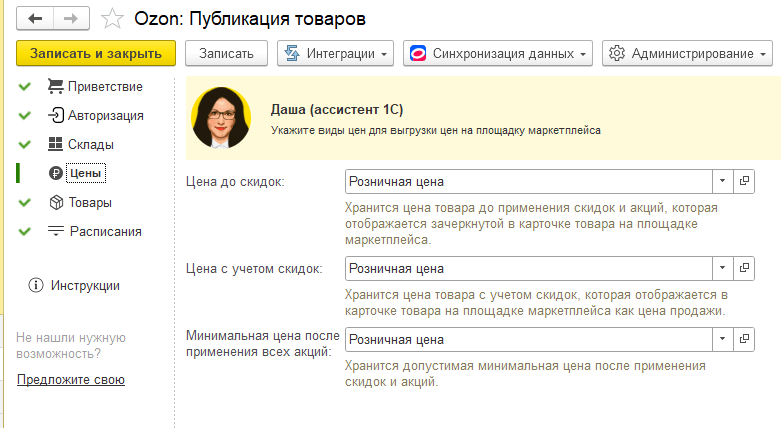Open the Интеграции dropdown menu

click(x=336, y=53)
